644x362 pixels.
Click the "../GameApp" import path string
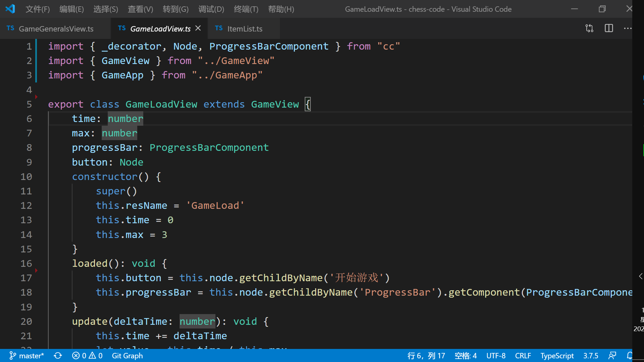point(227,75)
